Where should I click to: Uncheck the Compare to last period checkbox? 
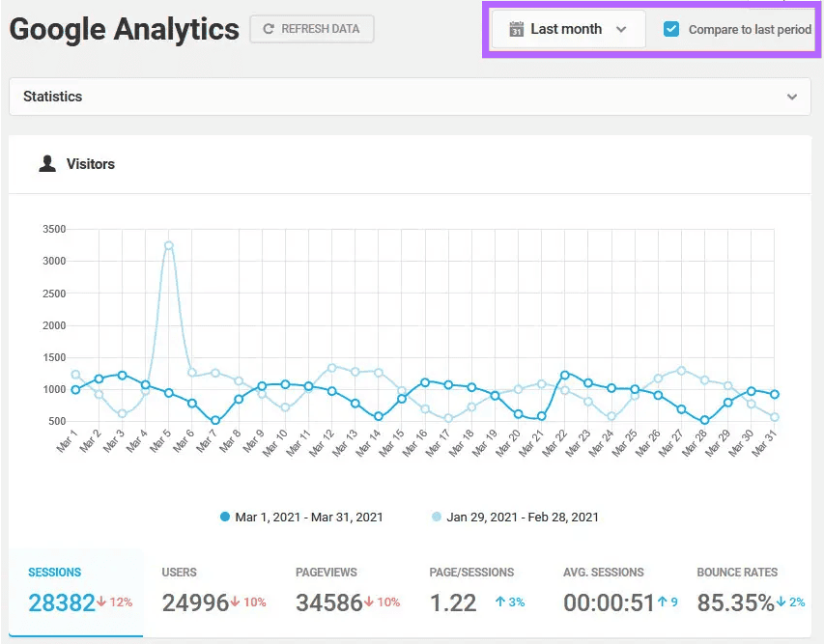click(671, 29)
